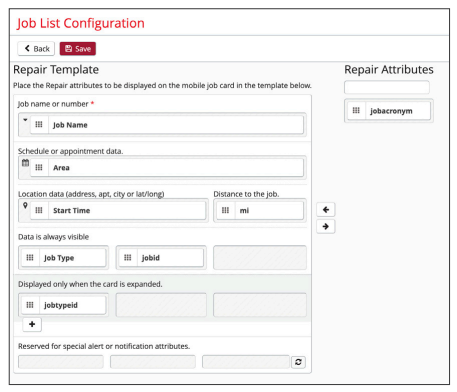Image resolution: width=457 pixels, height=392 pixels.
Task: Add a row with the plus button
Action: click(x=32, y=324)
